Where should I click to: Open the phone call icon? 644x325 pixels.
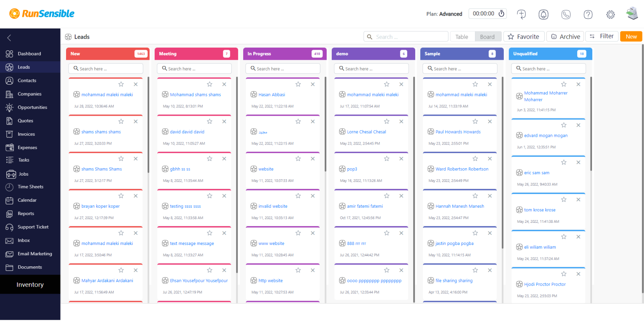[x=566, y=14]
